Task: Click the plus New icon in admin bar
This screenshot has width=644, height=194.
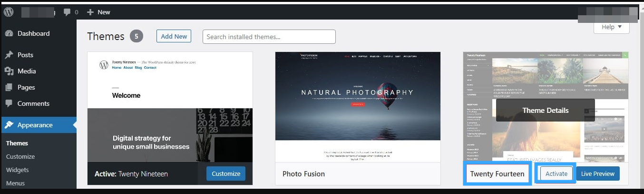Action: click(x=90, y=12)
